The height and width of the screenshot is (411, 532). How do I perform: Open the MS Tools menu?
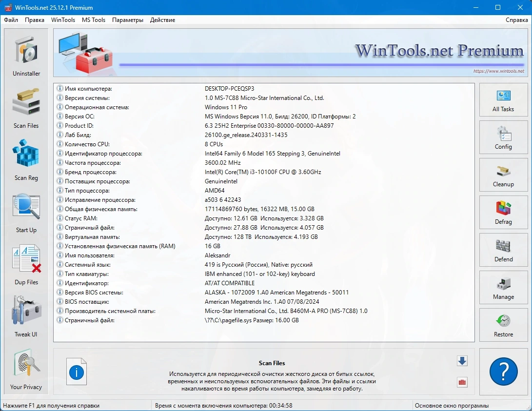94,20
